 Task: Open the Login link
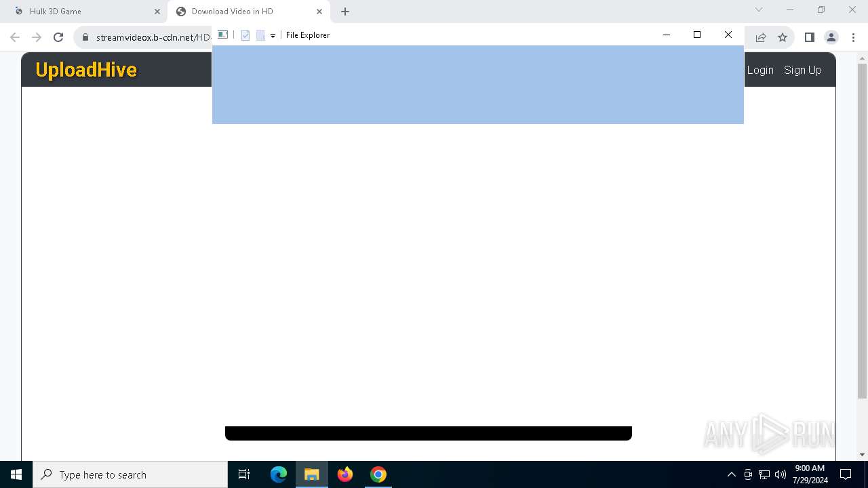pyautogui.click(x=760, y=70)
